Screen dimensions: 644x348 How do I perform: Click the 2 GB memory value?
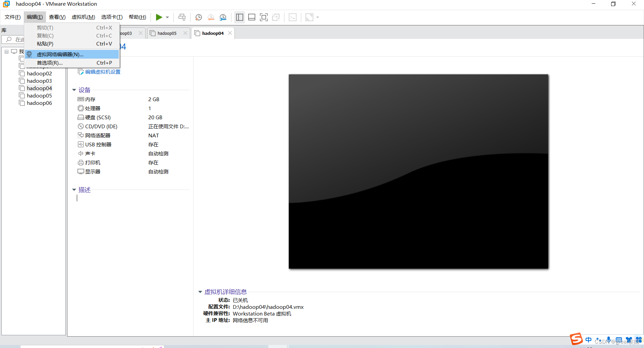pos(154,99)
